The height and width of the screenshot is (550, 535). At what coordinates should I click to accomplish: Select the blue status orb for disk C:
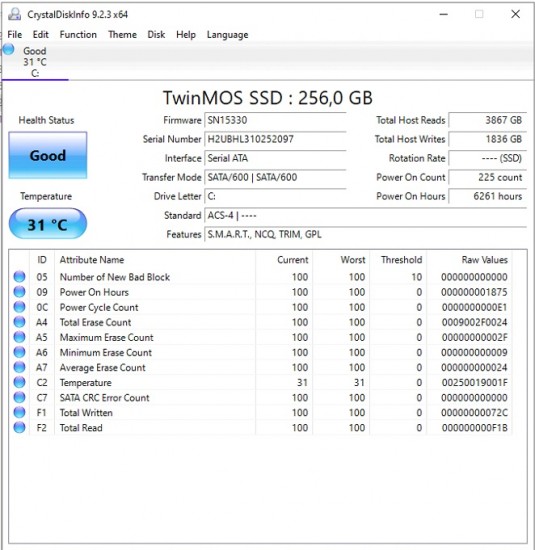[x=8, y=49]
